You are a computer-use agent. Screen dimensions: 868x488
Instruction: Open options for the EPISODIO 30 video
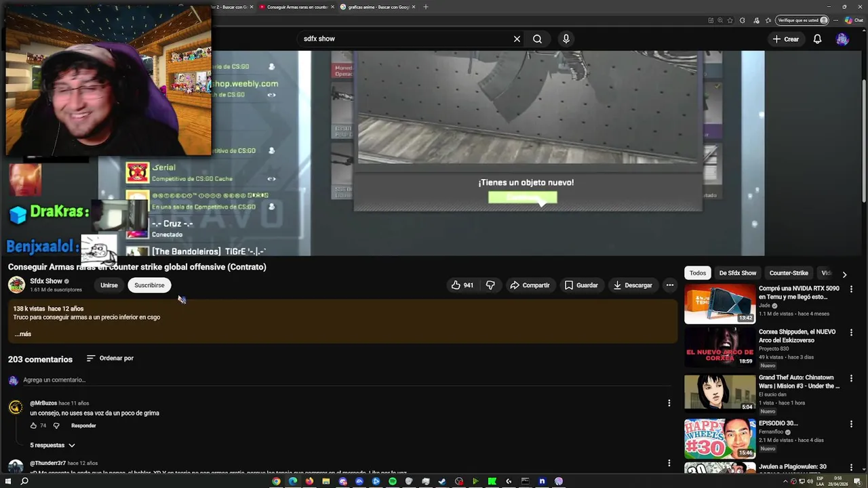[851, 424]
